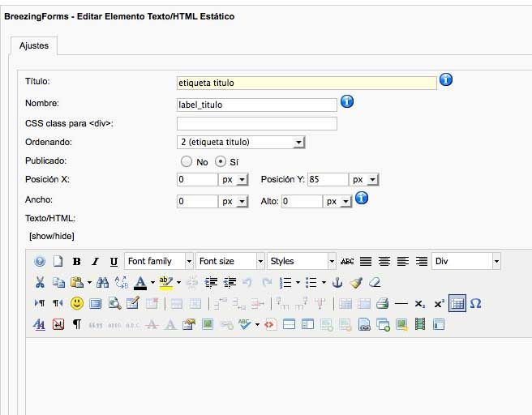The width and height of the screenshot is (532, 415).
Task: Click the CSS class para div field
Action: [x=257, y=124]
